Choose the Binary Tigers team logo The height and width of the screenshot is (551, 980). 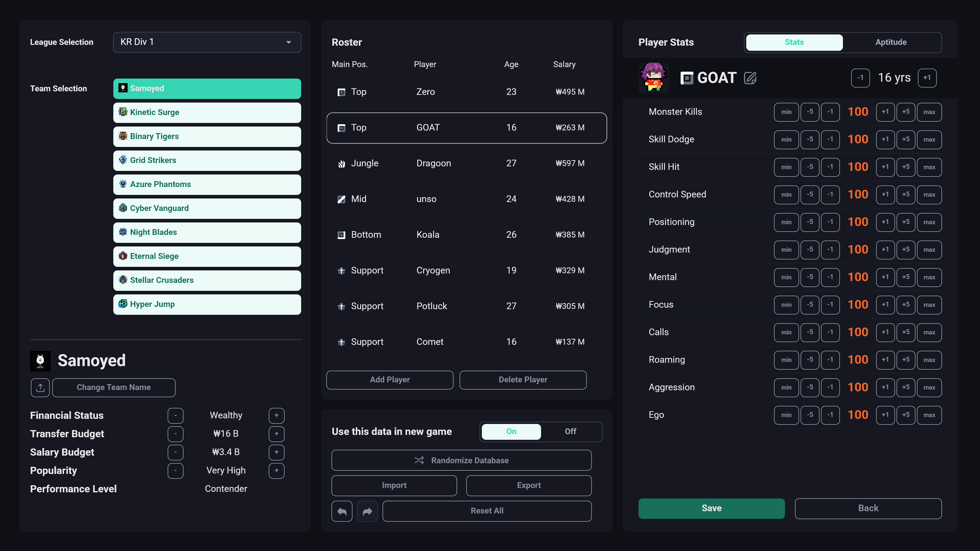click(x=123, y=136)
